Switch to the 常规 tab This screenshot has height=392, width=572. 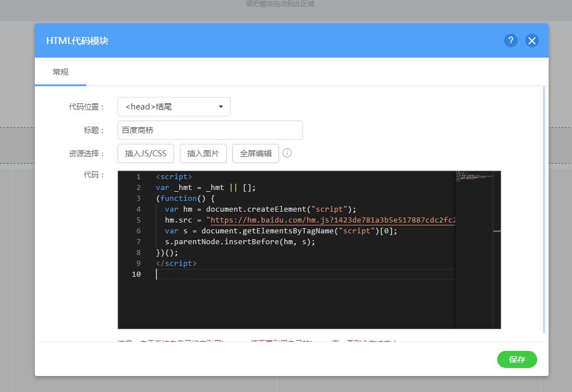[61, 72]
